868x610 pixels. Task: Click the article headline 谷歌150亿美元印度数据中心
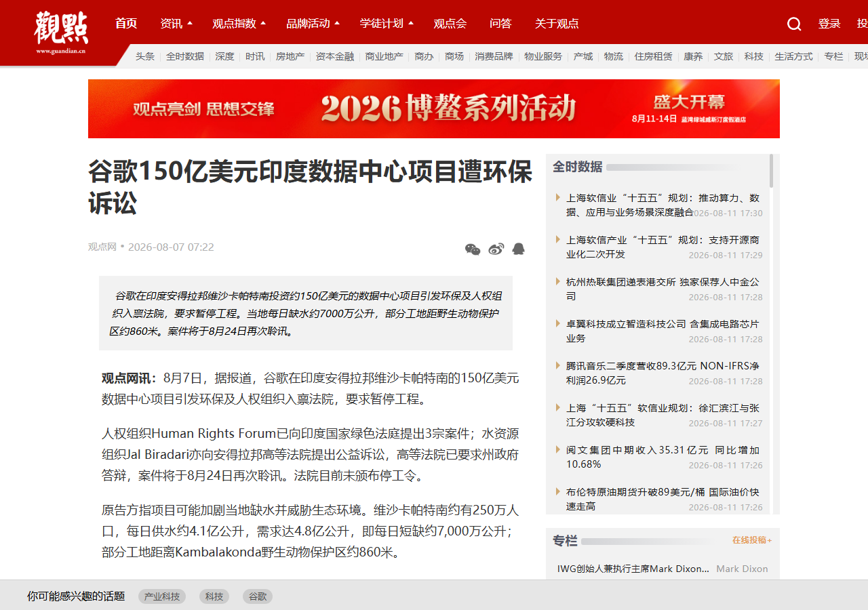(310, 188)
